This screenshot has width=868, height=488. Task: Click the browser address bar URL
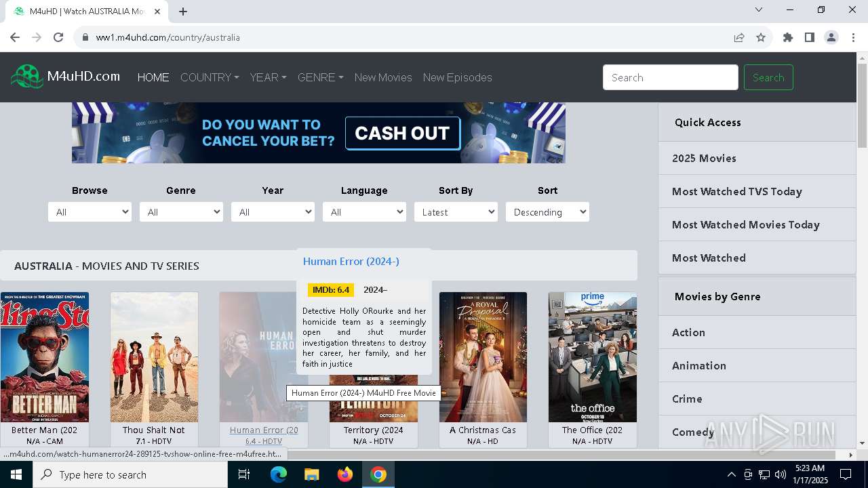pyautogui.click(x=168, y=37)
